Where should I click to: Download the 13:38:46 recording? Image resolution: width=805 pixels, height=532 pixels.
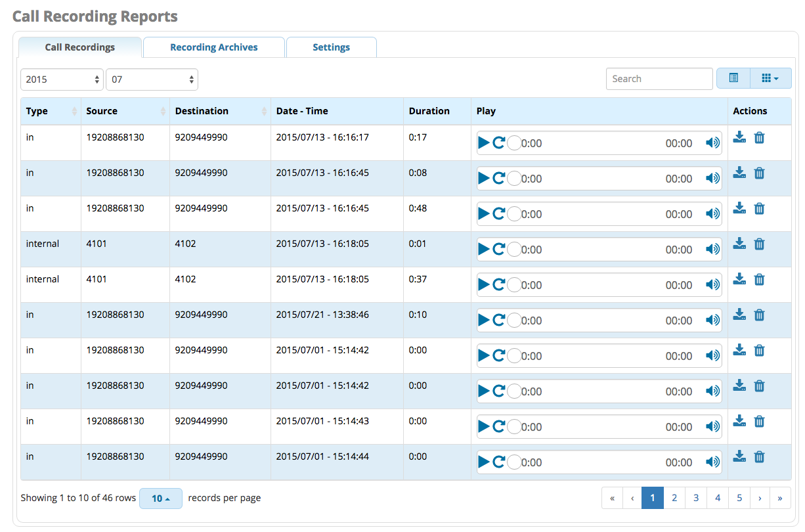point(739,315)
